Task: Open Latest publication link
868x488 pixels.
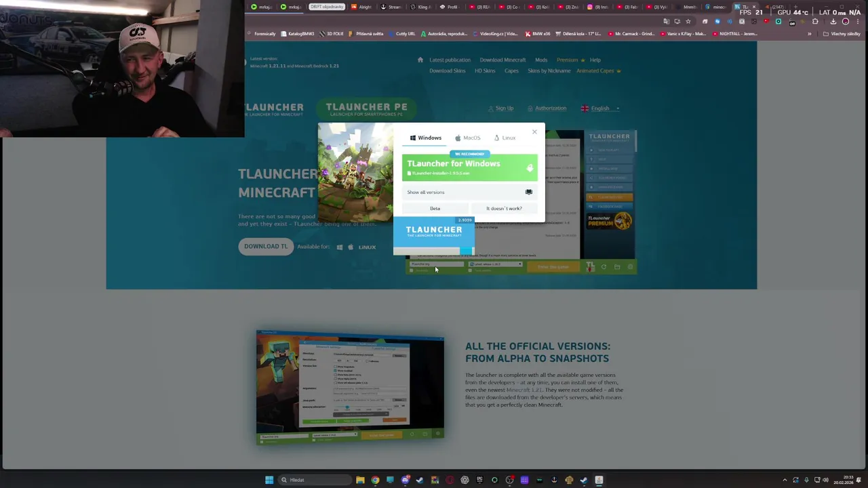Action: [450, 60]
